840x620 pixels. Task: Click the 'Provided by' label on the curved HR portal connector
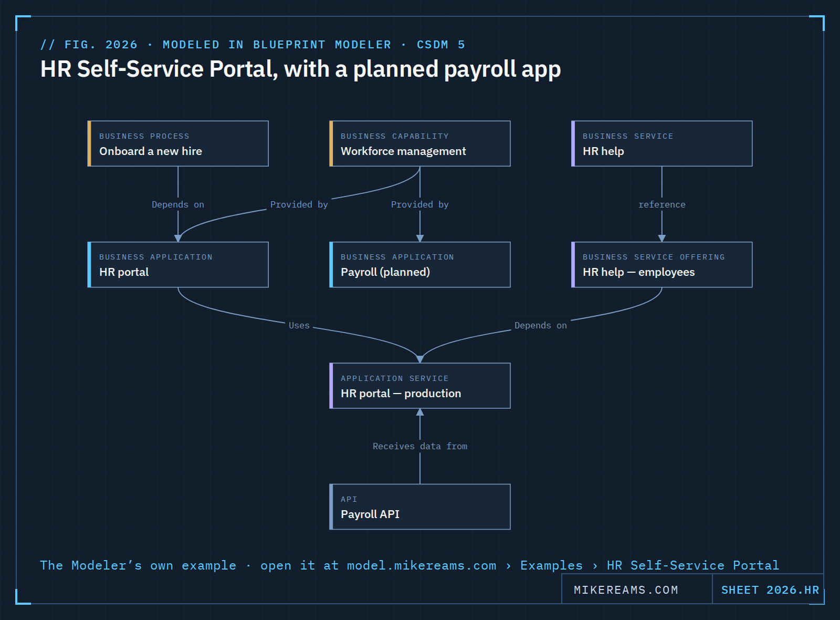point(299,204)
